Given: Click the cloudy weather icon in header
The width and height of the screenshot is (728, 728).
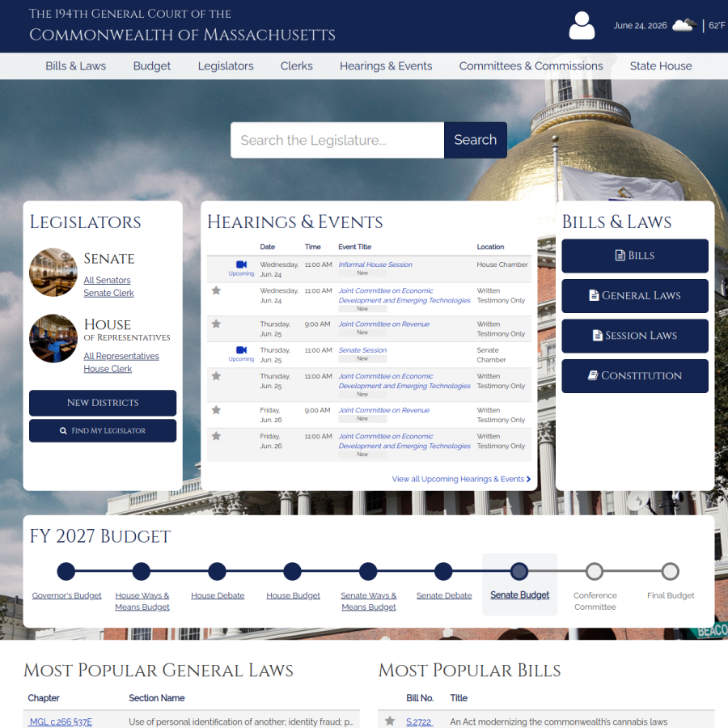Looking at the screenshot, I should pos(684,25).
